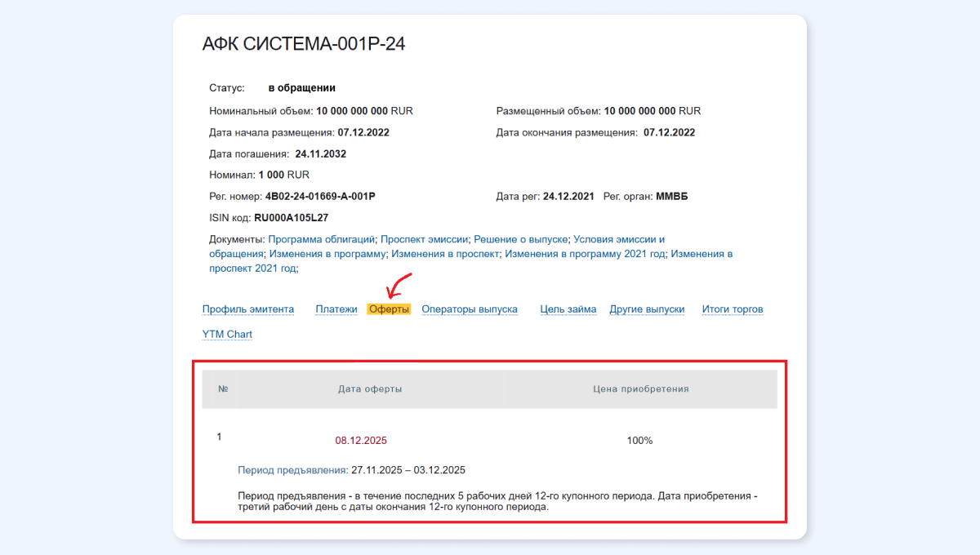Click the offer date 08.12.2025
The image size is (980, 555).
tap(361, 441)
